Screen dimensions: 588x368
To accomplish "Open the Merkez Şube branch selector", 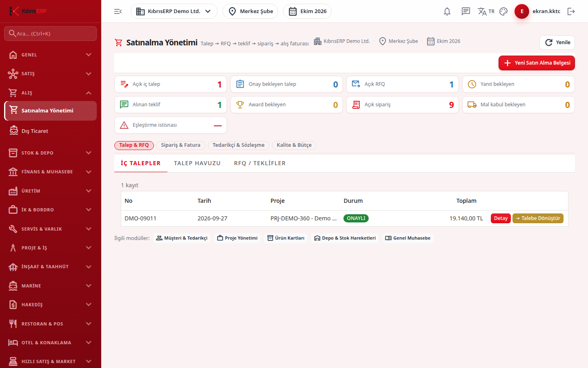I will point(250,11).
